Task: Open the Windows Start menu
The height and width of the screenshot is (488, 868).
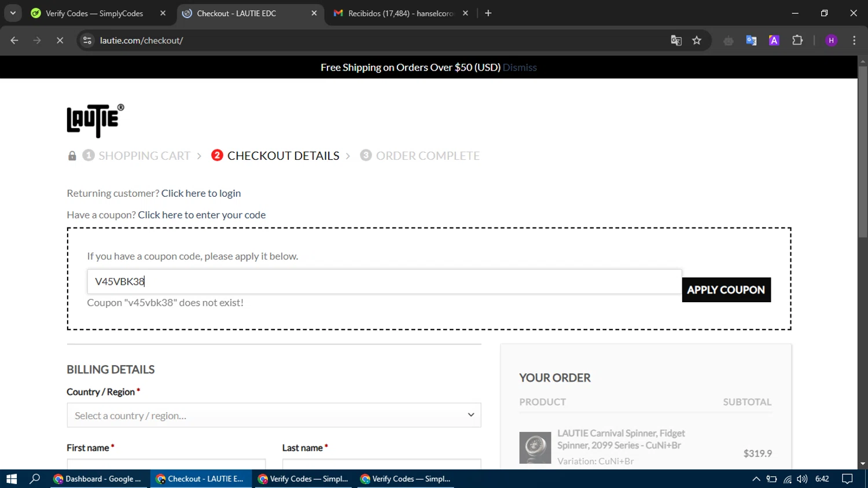Action: point(12,479)
